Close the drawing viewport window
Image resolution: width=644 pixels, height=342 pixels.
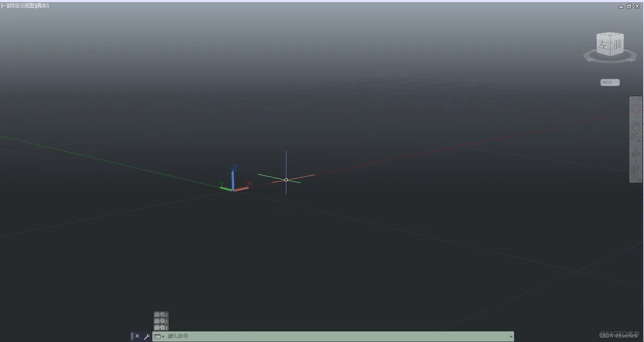(637, 6)
